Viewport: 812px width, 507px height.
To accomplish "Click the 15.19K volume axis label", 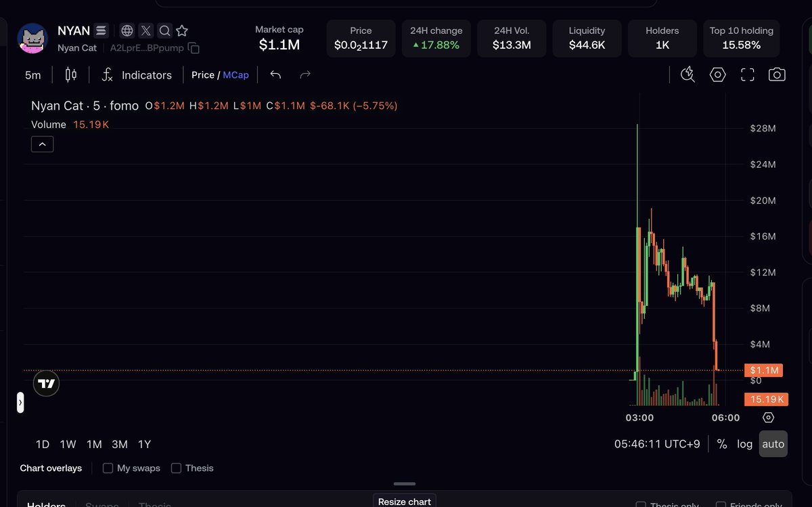I will (766, 399).
